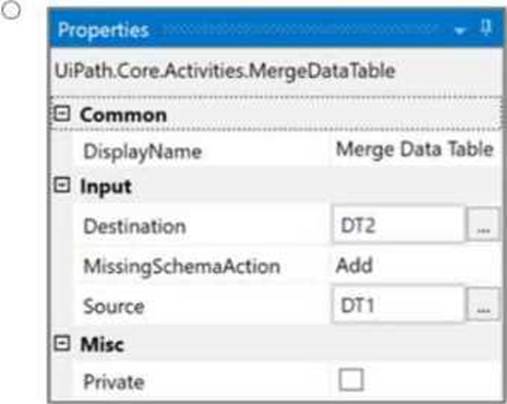Select the radio button beside the Properties panel
This screenshot has height=404, width=507.
click(x=11, y=11)
